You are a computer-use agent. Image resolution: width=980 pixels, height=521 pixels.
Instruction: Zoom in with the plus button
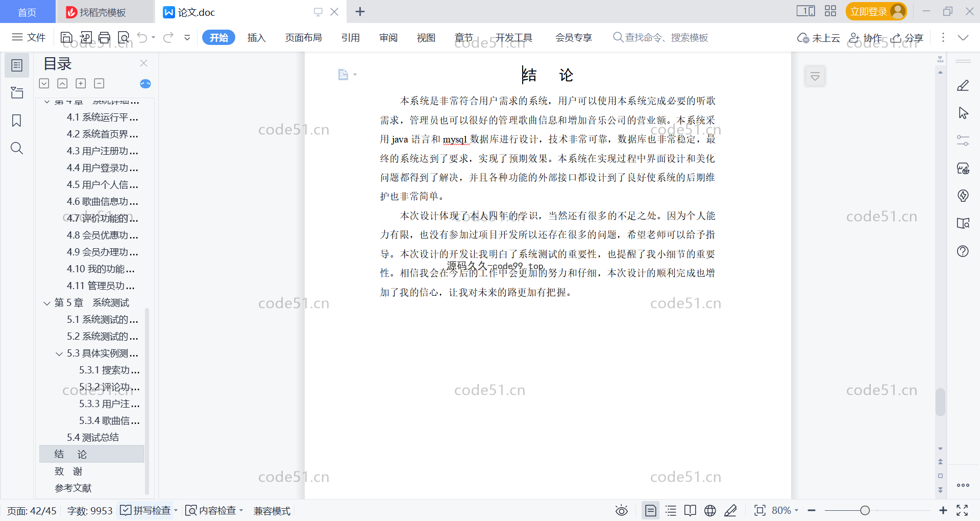tap(943, 510)
